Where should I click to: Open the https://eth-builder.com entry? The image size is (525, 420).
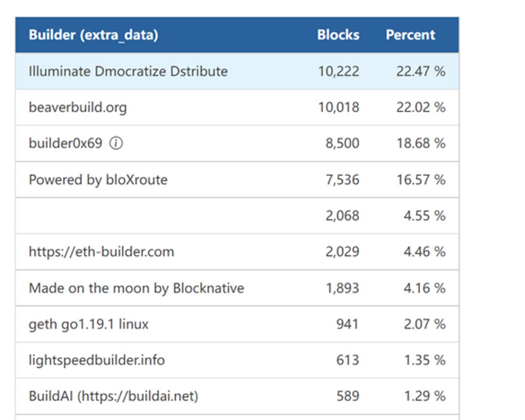pyautogui.click(x=101, y=252)
